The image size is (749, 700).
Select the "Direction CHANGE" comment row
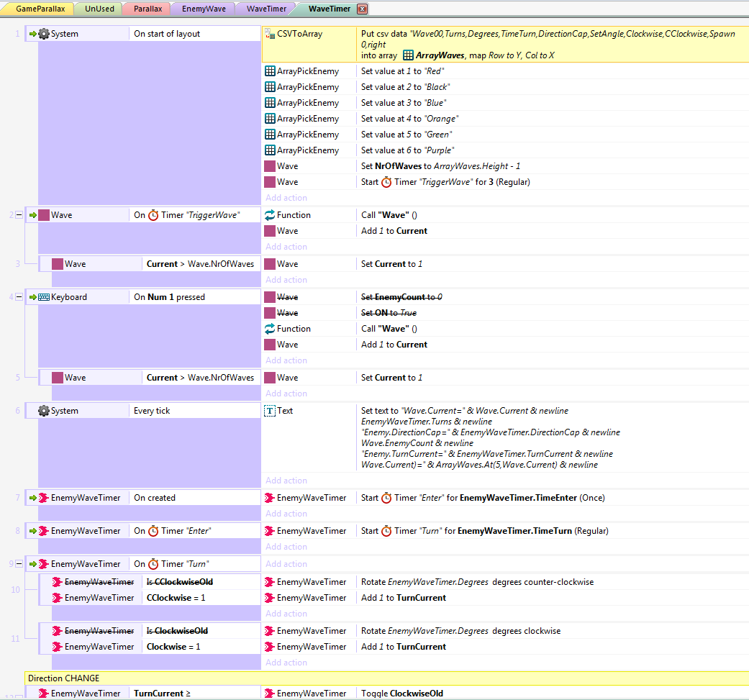386,678
